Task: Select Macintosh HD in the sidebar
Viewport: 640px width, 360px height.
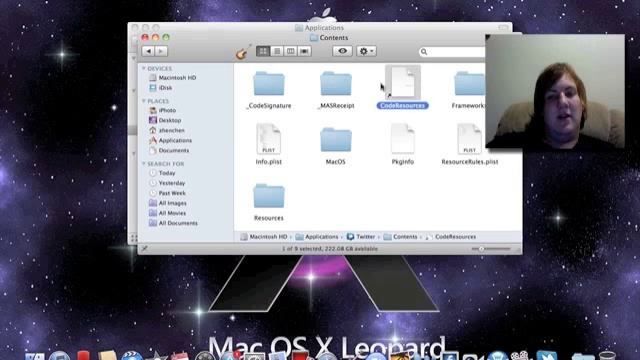Action: click(173, 78)
